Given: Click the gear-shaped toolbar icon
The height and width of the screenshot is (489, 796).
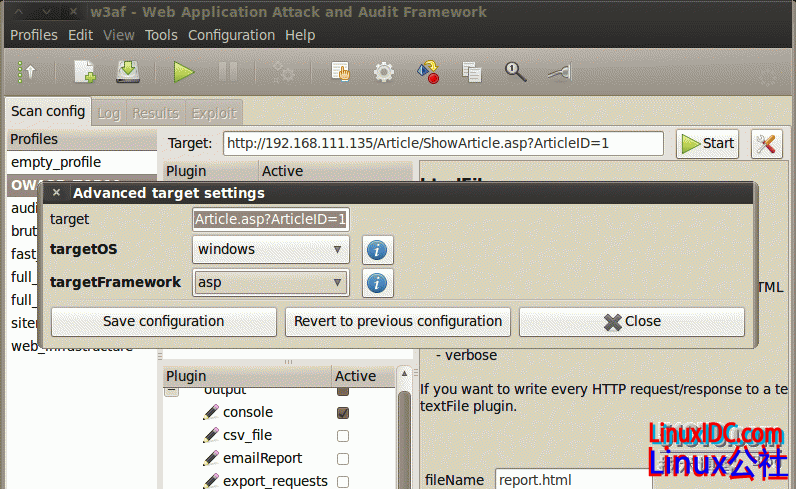Looking at the screenshot, I should click(x=383, y=72).
